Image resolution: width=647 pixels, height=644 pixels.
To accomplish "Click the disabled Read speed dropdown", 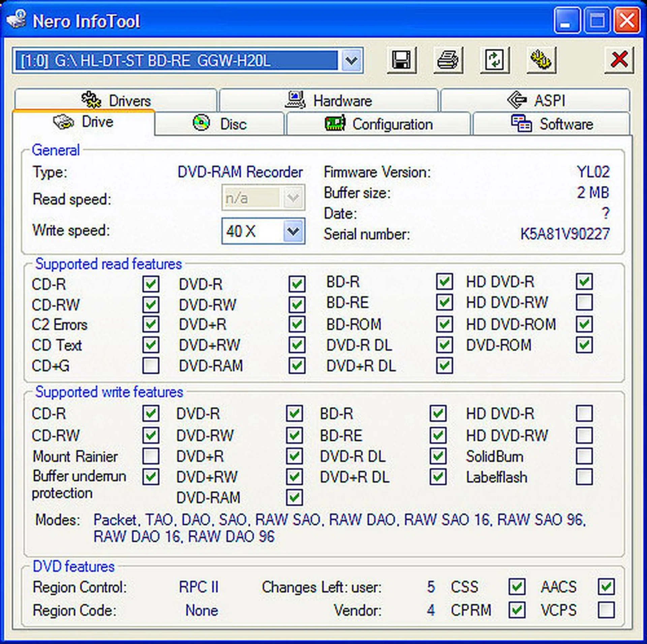I will coord(263,198).
